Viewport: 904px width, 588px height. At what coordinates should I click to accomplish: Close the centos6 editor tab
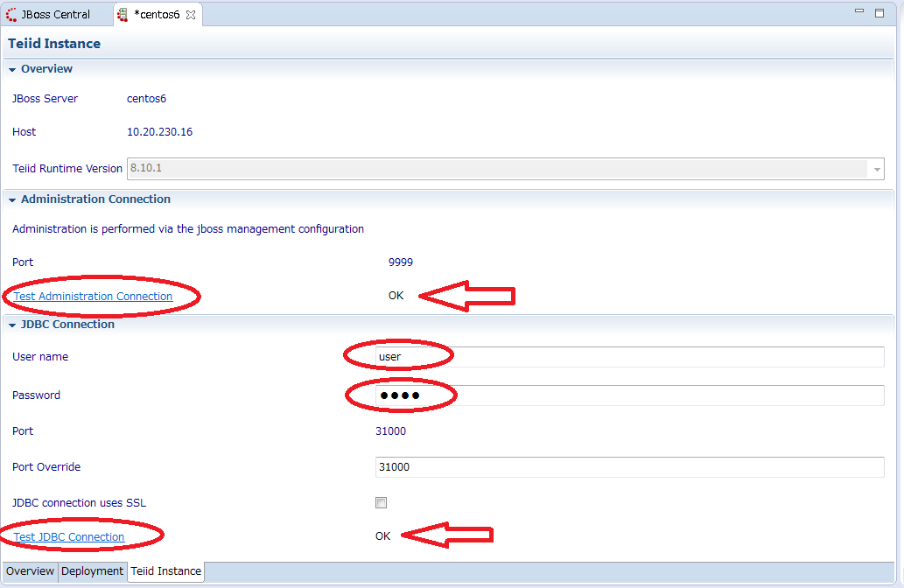[x=191, y=15]
